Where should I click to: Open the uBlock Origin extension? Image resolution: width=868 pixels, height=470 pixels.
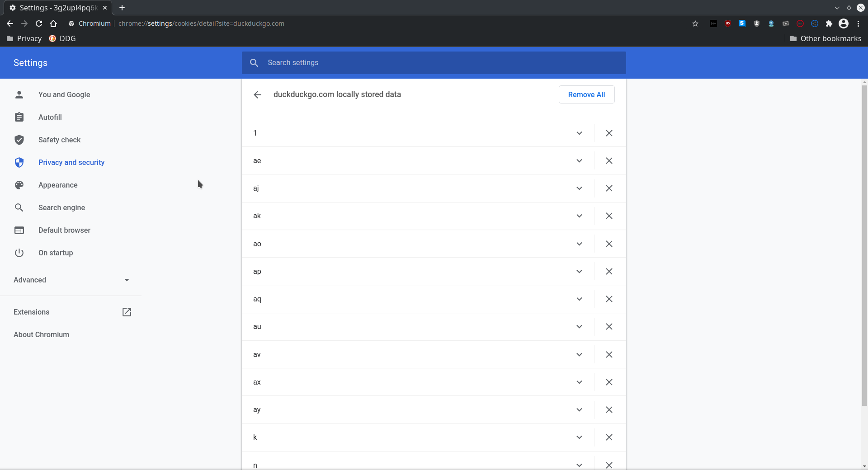click(x=728, y=23)
